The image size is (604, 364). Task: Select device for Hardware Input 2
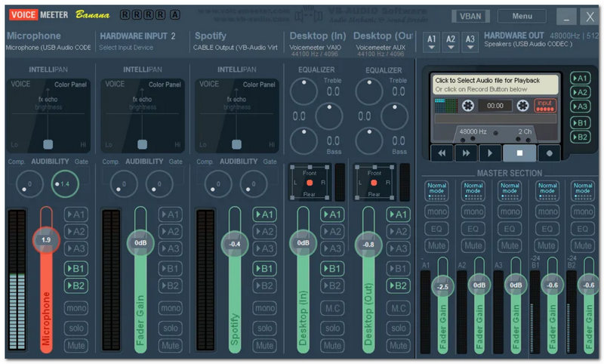pos(126,48)
